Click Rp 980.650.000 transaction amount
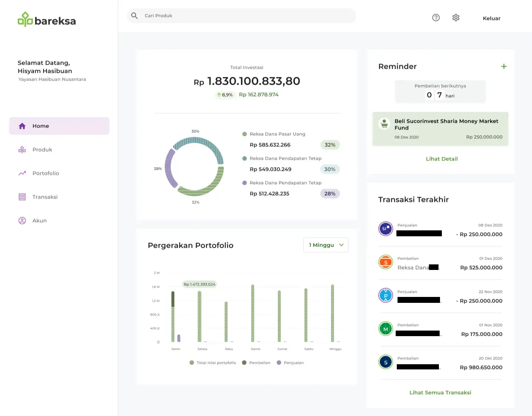Screen dimensions: 532x416 [x=481, y=368]
